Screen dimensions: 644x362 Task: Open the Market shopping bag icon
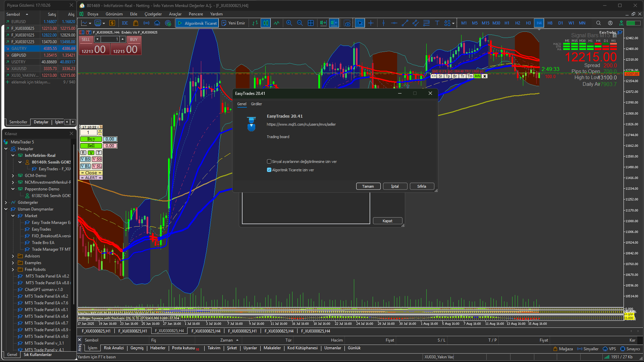pos(136,23)
